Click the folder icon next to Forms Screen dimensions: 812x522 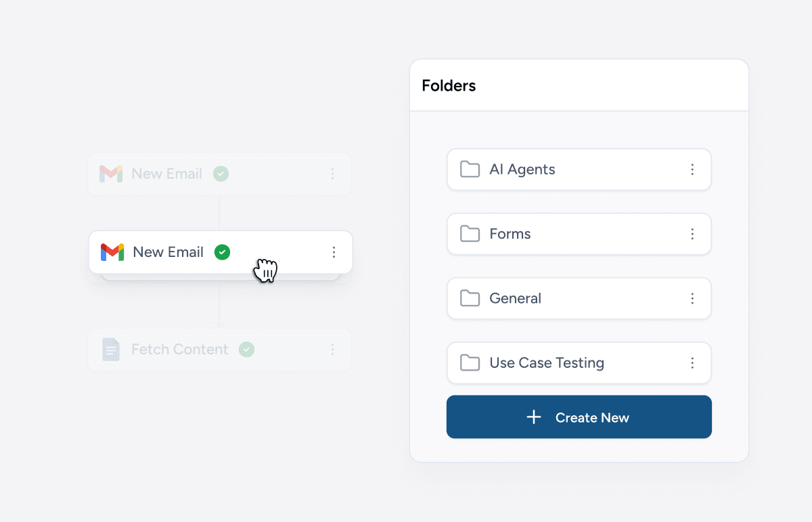tap(470, 233)
